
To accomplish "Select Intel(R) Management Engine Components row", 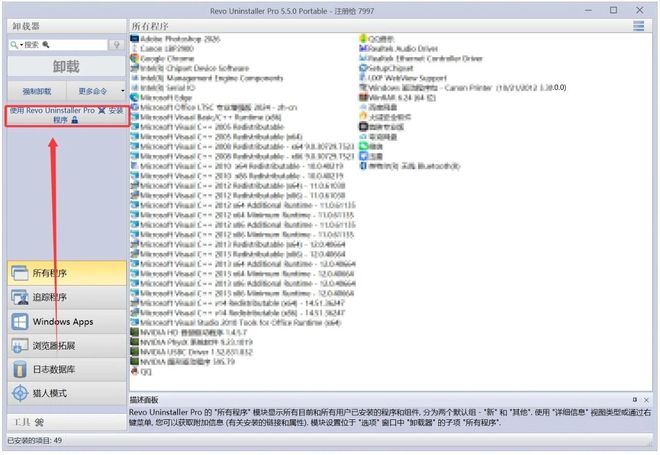I will 207,78.
